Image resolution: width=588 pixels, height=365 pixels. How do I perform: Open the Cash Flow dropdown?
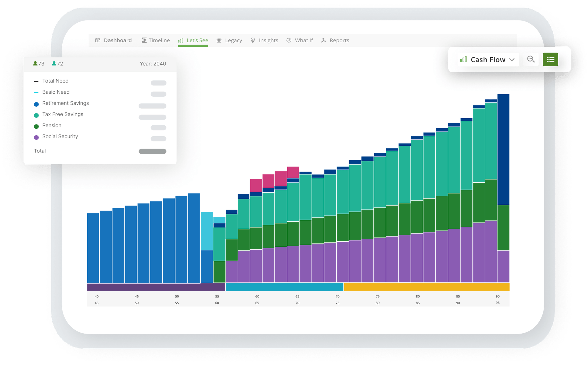[x=488, y=60]
